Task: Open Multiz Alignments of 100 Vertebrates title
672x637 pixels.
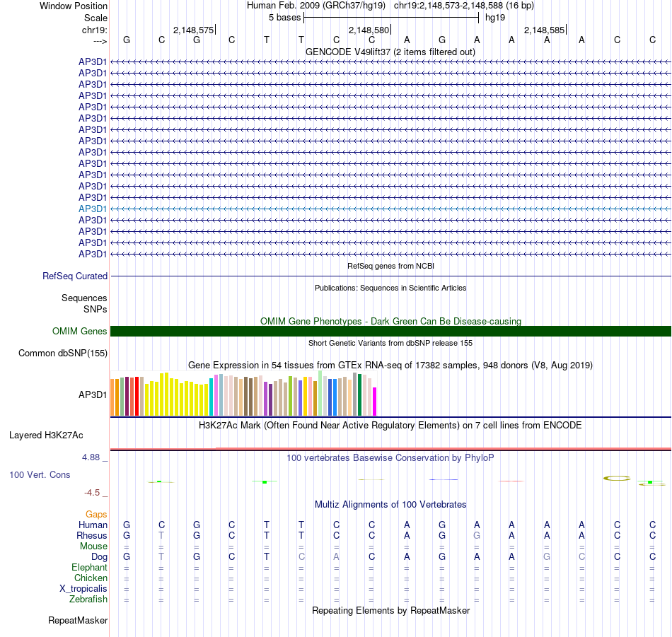Action: [x=390, y=505]
